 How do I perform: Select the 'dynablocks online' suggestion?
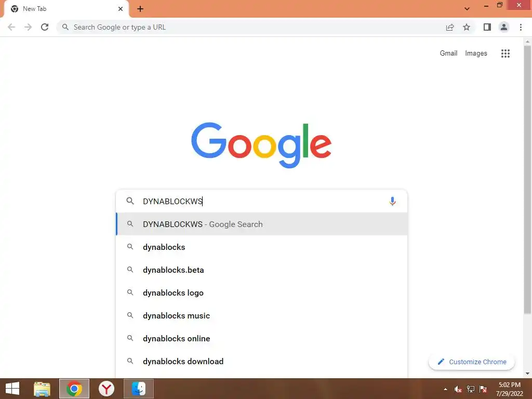[x=262, y=338]
